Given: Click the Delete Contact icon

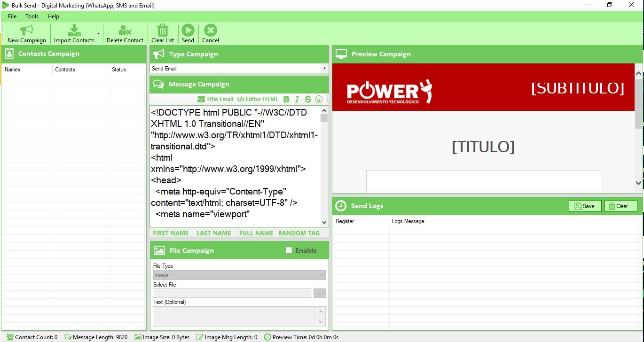Looking at the screenshot, I should [125, 31].
